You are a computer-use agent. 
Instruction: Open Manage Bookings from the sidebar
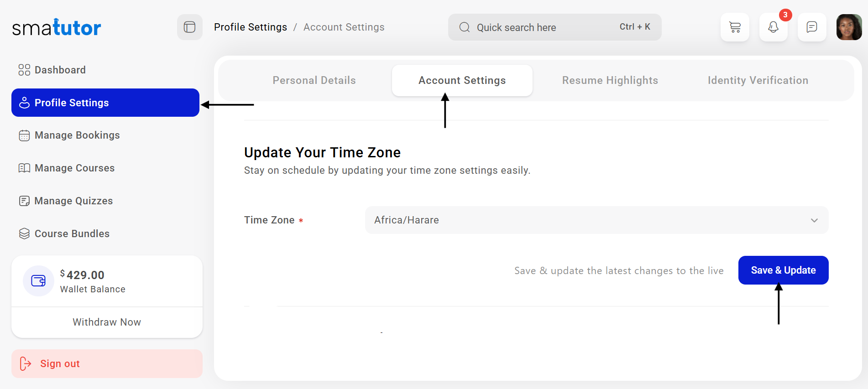click(77, 135)
